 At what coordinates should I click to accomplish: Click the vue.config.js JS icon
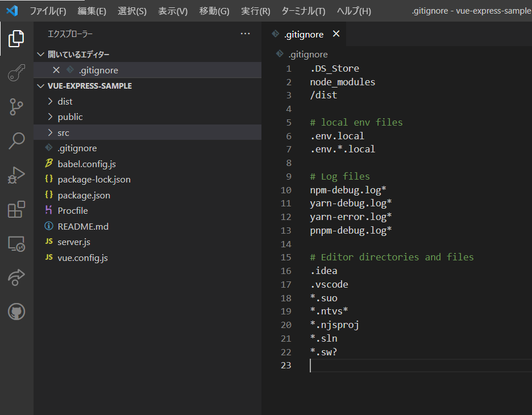tap(49, 257)
